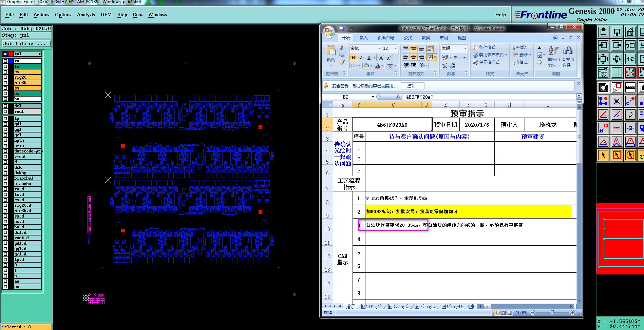Open the Analysis menu in Genesis
This screenshot has width=644, height=330.
86,15
